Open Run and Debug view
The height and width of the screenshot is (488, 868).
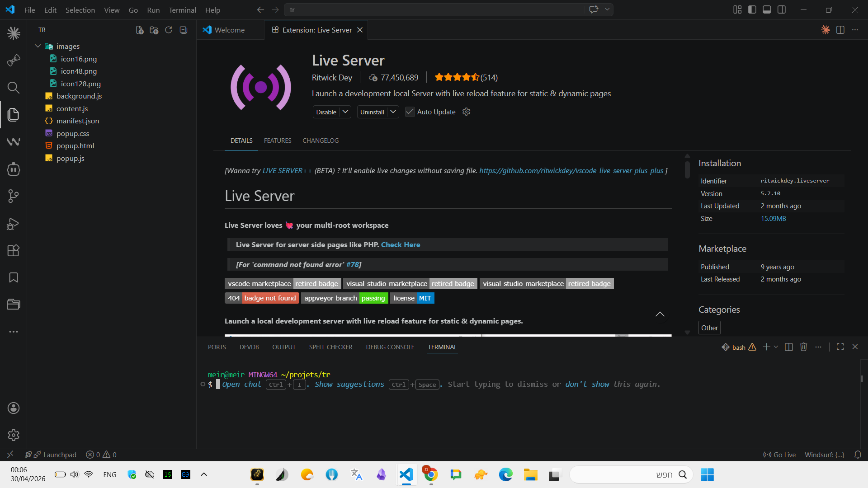click(14, 224)
